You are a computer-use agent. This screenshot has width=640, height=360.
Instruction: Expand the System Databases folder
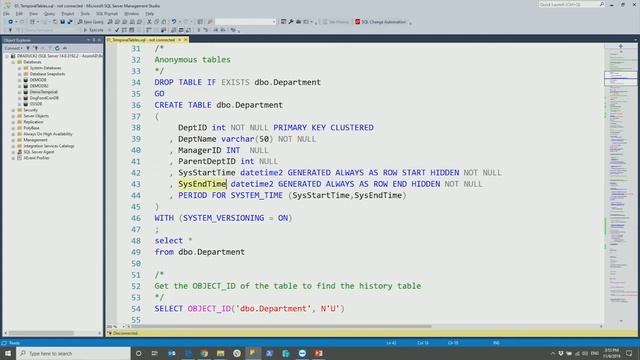[x=19, y=68]
